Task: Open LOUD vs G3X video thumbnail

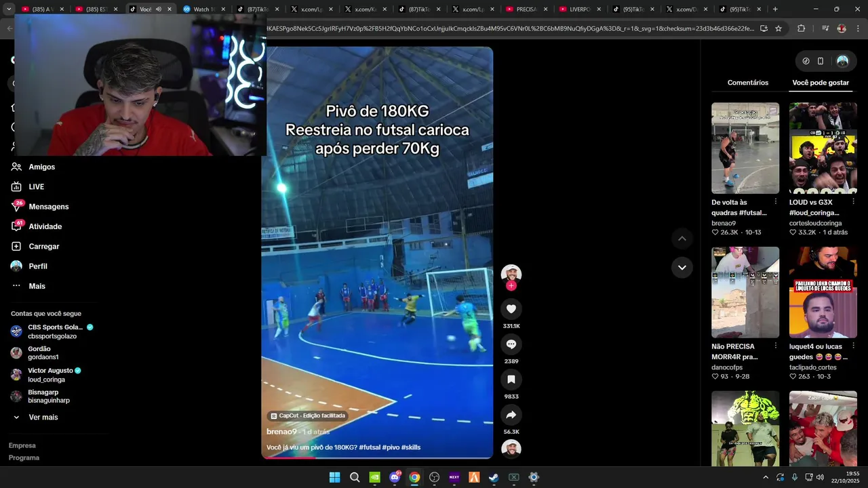Action: [823, 148]
